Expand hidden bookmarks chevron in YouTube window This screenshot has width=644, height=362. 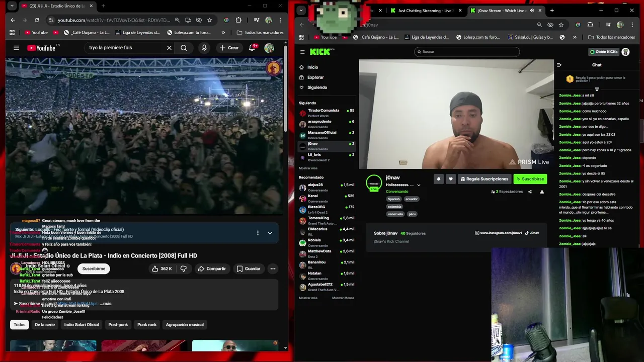coord(223,32)
